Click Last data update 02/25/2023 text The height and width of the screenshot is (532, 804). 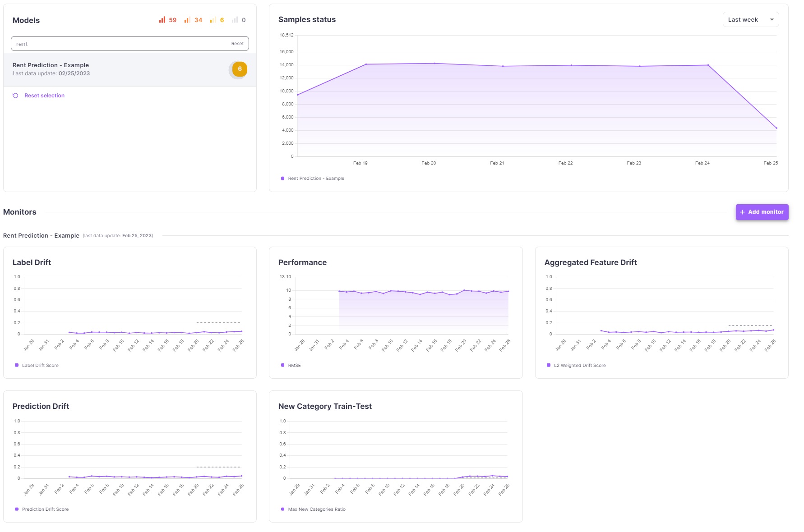[x=51, y=73]
